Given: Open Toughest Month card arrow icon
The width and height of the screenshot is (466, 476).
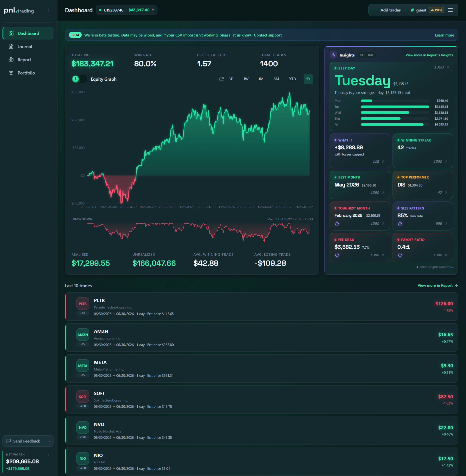Looking at the screenshot, I should coord(383,224).
